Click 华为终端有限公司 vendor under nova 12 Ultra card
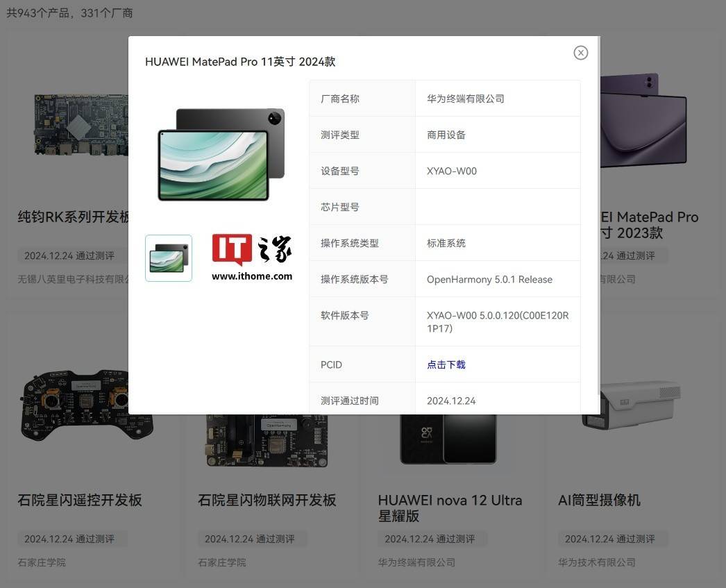 click(x=416, y=562)
